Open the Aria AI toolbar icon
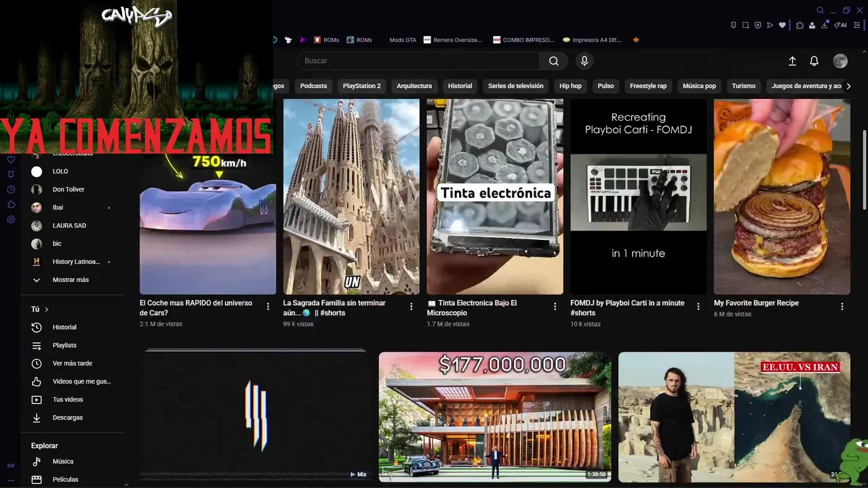The image size is (868, 488). coord(841,25)
